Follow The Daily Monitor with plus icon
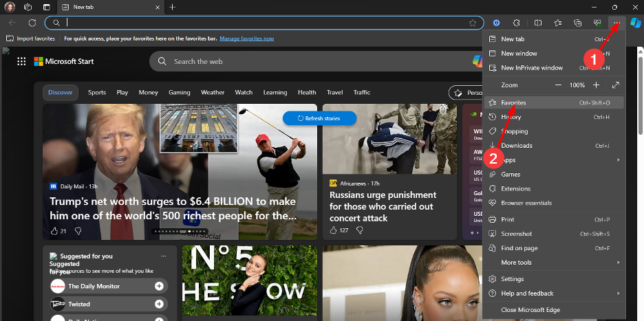This screenshot has width=644, height=321. [160, 286]
